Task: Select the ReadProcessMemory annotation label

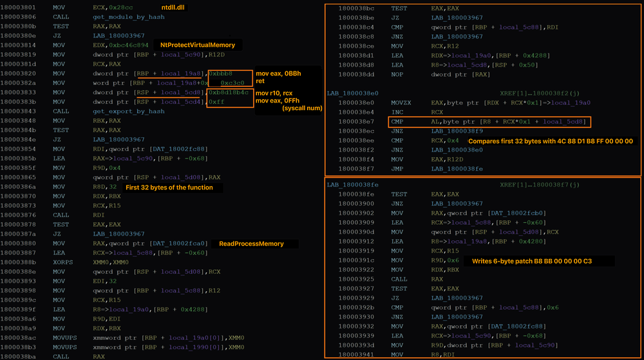Action: click(x=250, y=244)
